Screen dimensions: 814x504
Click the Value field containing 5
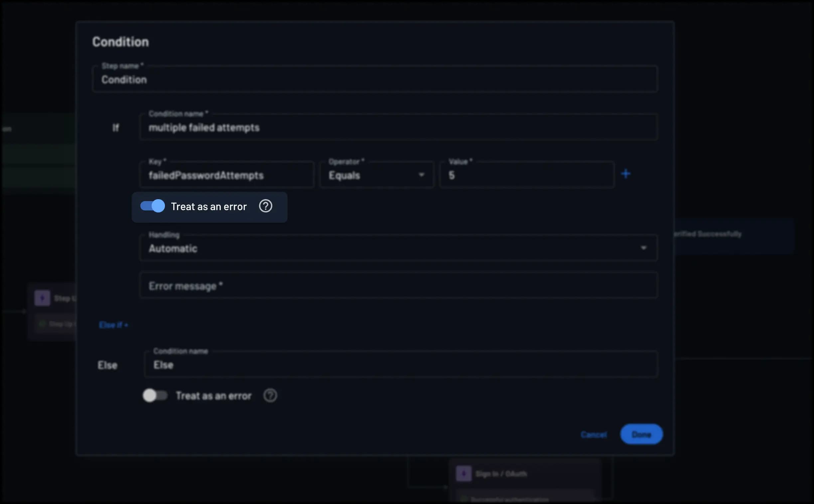click(x=527, y=175)
